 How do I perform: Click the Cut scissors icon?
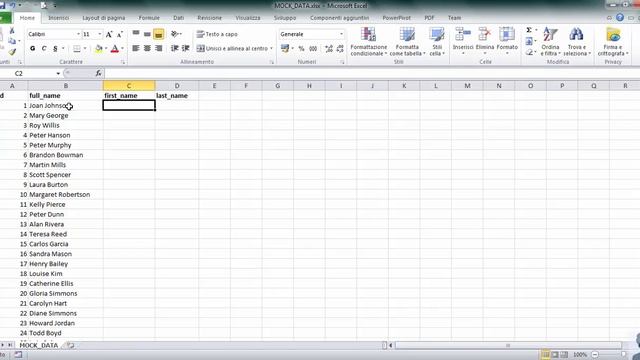tap(12, 31)
